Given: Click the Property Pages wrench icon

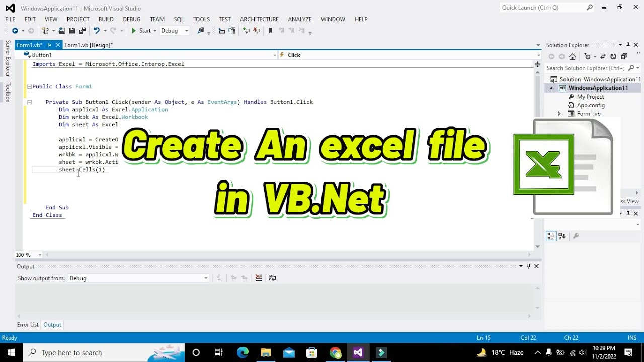Looking at the screenshot, I should coord(576,236).
